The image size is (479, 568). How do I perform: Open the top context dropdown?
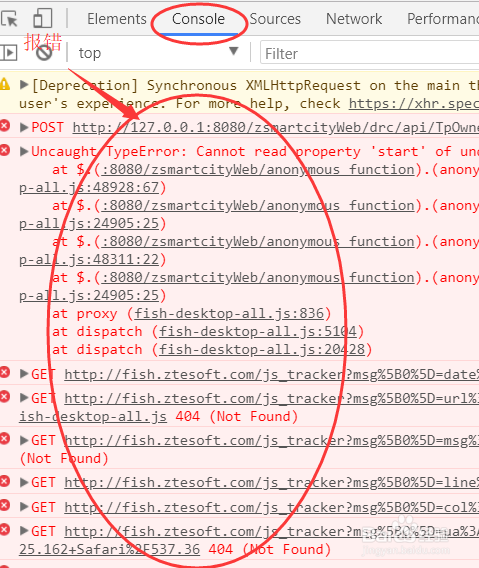[159, 53]
